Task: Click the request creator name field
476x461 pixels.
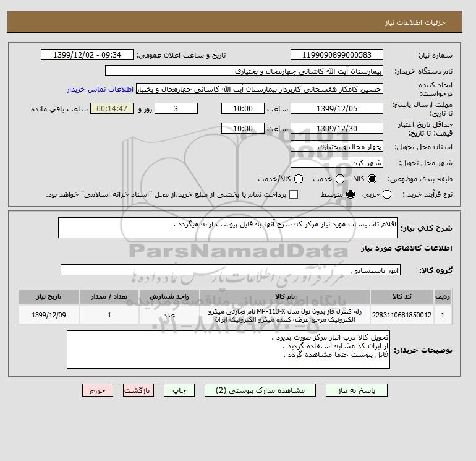Action: (x=260, y=89)
